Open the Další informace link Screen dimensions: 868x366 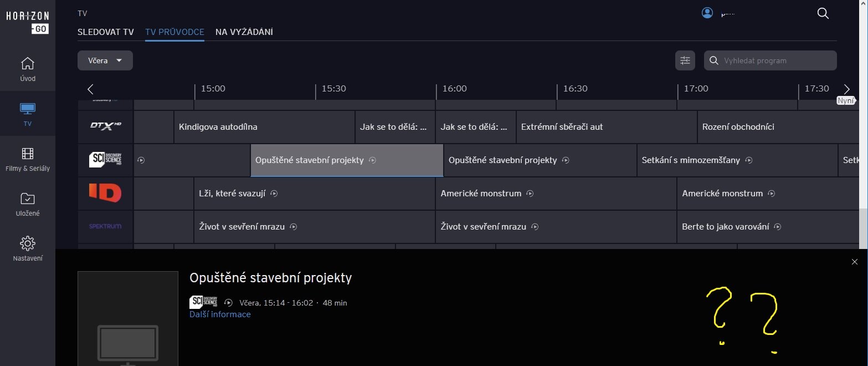(220, 314)
